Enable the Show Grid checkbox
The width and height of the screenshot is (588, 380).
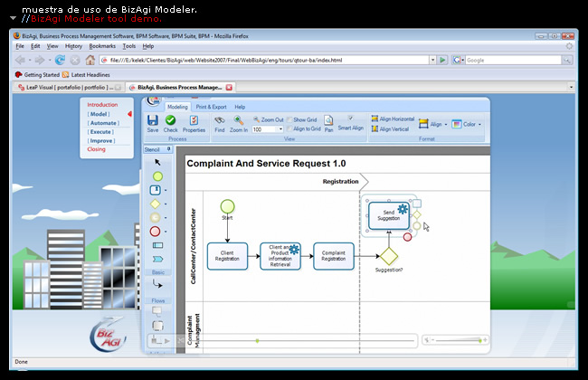289,119
